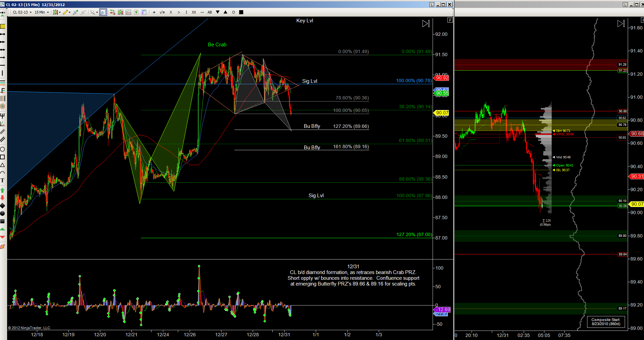Open the data box table icon
The height and width of the screenshot is (340, 644).
(144, 12)
